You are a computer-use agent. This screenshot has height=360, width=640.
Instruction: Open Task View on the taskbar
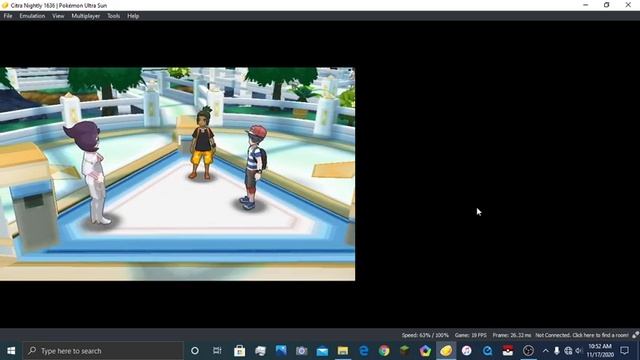pos(217,351)
